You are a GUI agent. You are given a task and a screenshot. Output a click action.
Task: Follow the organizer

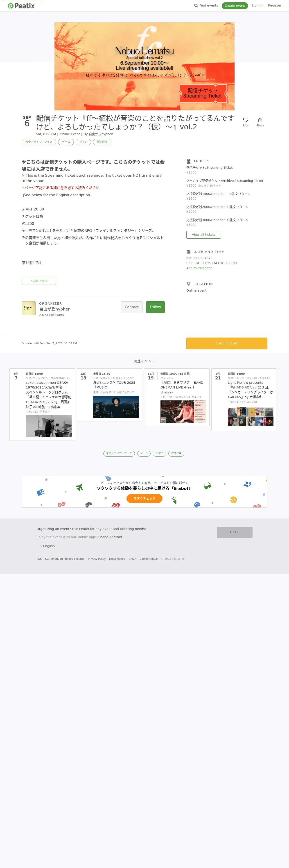pyautogui.click(x=155, y=307)
